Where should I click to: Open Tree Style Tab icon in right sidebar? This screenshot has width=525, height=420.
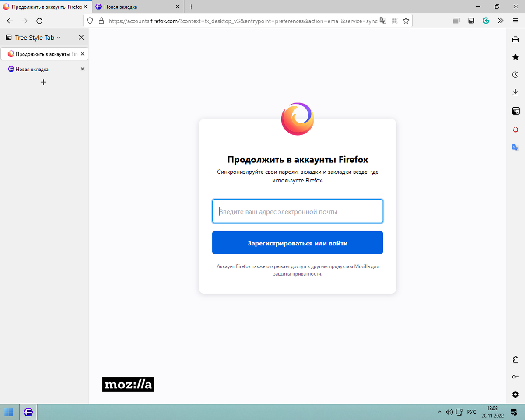[515, 111]
